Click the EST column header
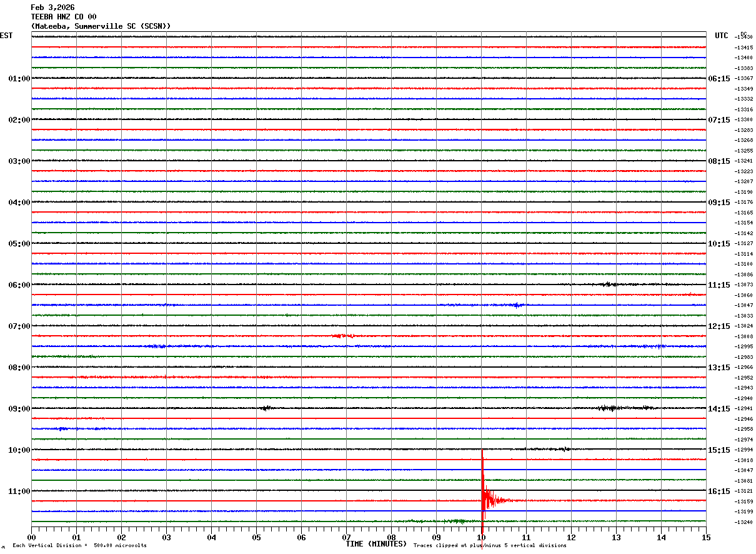756x554 pixels. coord(6,36)
